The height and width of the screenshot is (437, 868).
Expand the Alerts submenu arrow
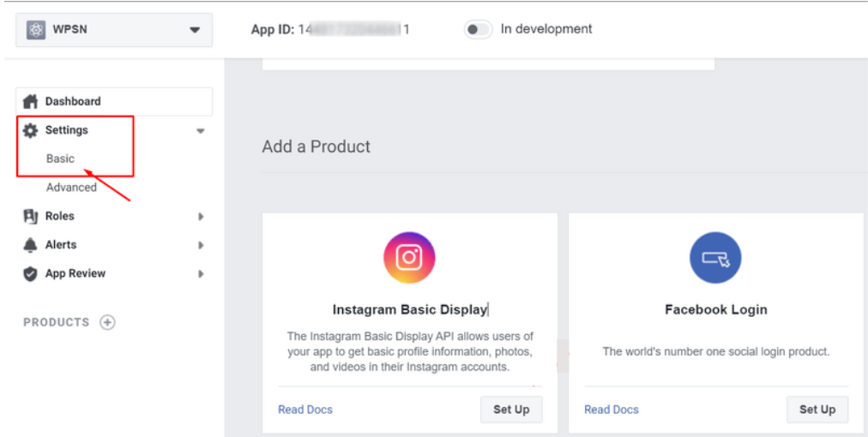pyautogui.click(x=201, y=245)
